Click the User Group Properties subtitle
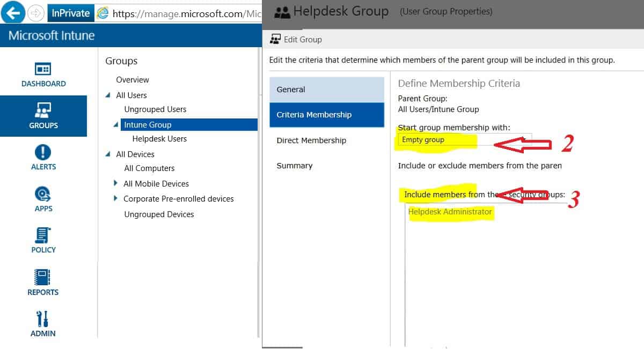644x349 pixels. [446, 11]
